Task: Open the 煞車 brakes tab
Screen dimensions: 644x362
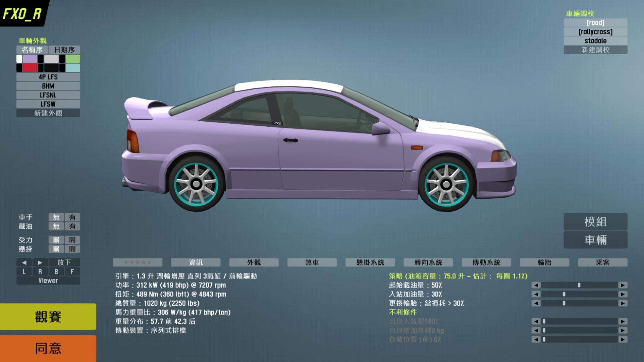Action: pyautogui.click(x=312, y=262)
